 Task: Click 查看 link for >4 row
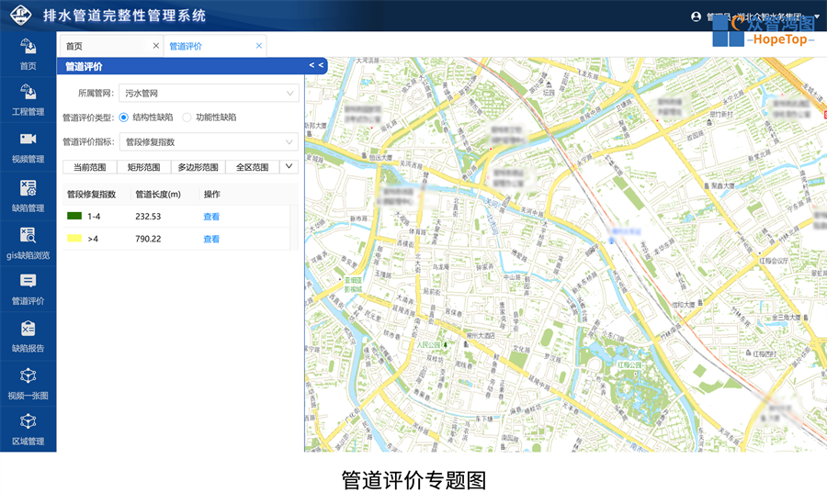coord(211,239)
